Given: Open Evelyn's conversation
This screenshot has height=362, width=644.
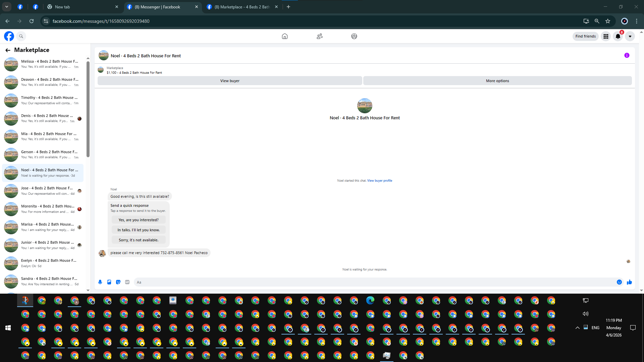Looking at the screenshot, I should pyautogui.click(x=43, y=263).
